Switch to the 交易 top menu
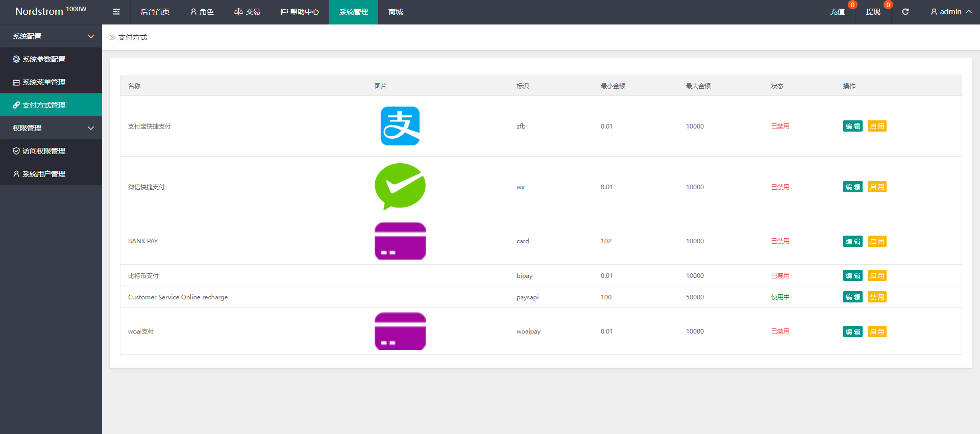The image size is (980, 434). pos(247,12)
